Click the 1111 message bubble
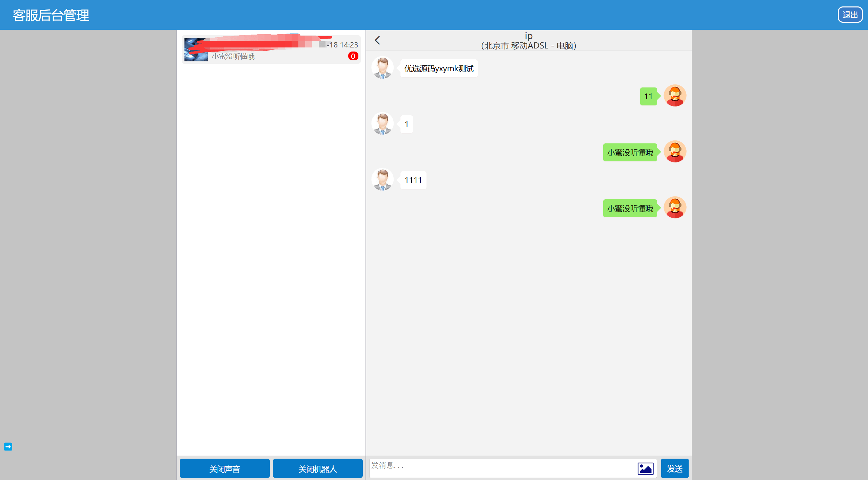 pos(413,180)
